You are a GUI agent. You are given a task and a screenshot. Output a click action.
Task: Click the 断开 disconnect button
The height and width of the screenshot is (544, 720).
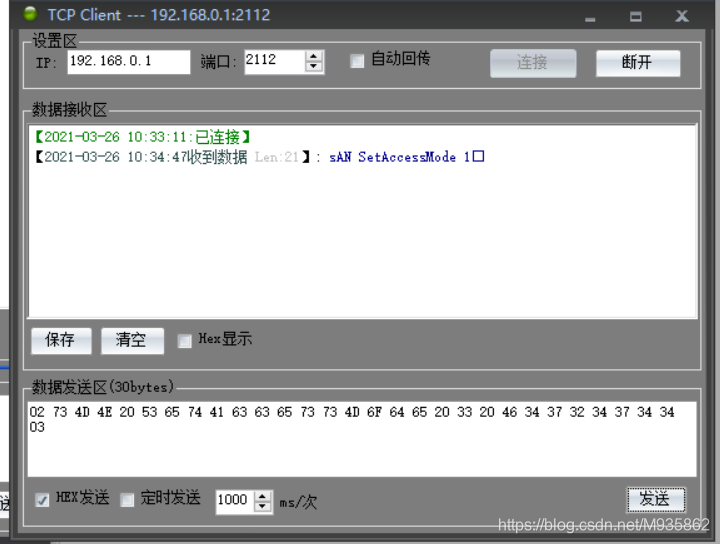(637, 62)
